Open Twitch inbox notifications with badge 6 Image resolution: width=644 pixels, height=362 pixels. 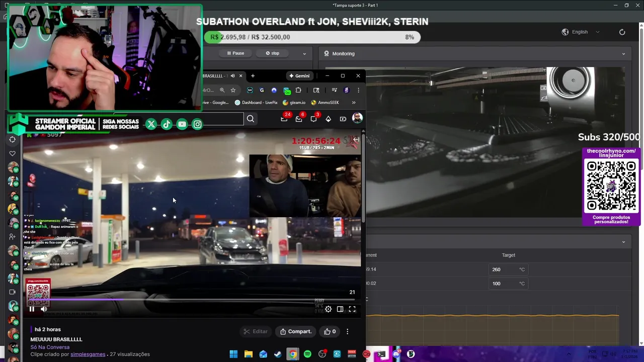[x=299, y=119]
